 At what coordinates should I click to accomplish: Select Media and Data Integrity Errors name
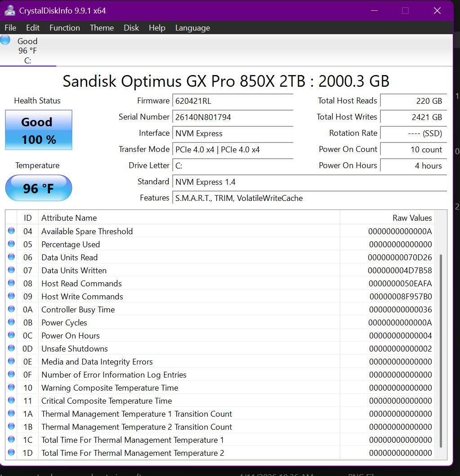[97, 362]
